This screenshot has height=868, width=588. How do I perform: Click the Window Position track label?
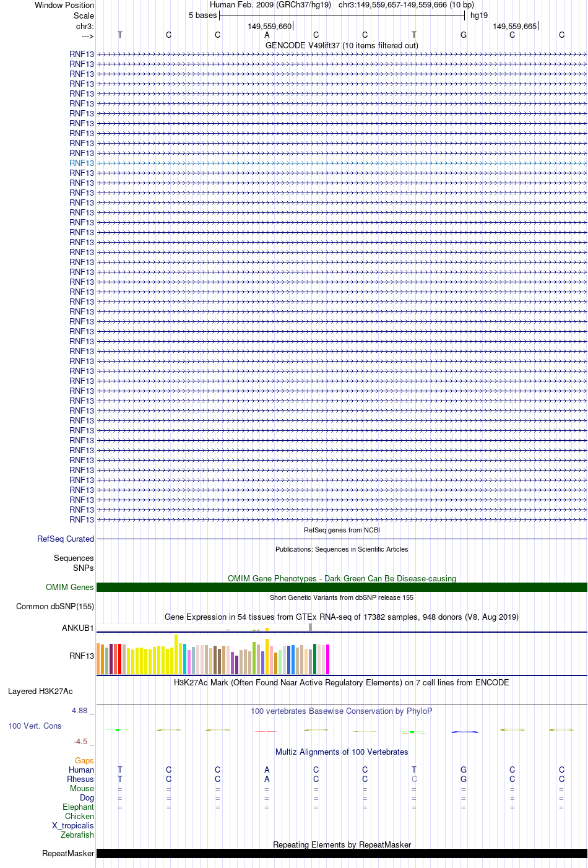pyautogui.click(x=64, y=5)
